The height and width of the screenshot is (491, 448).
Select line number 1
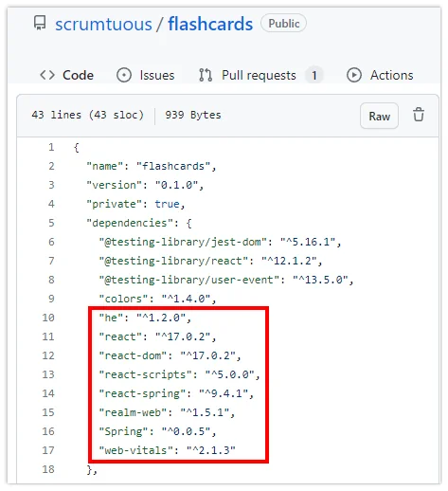coord(51,147)
